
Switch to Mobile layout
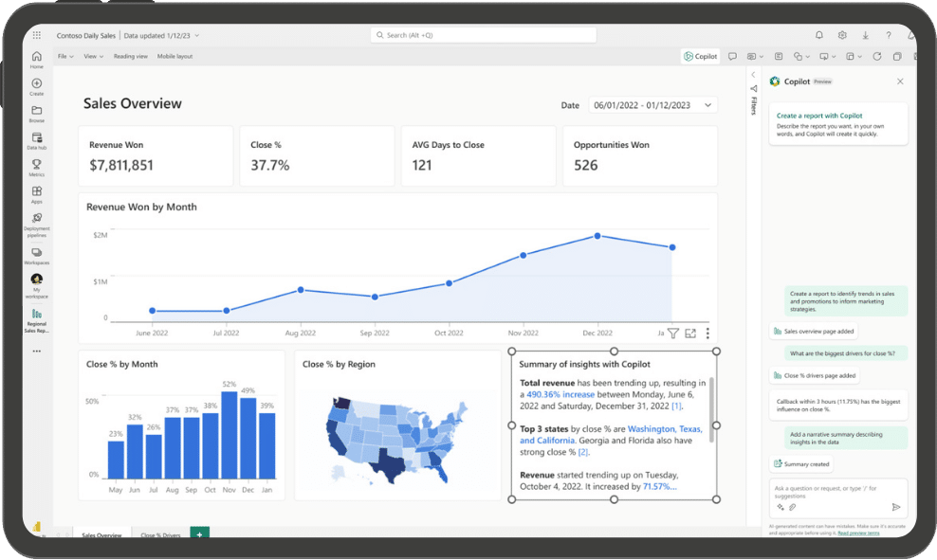(175, 56)
